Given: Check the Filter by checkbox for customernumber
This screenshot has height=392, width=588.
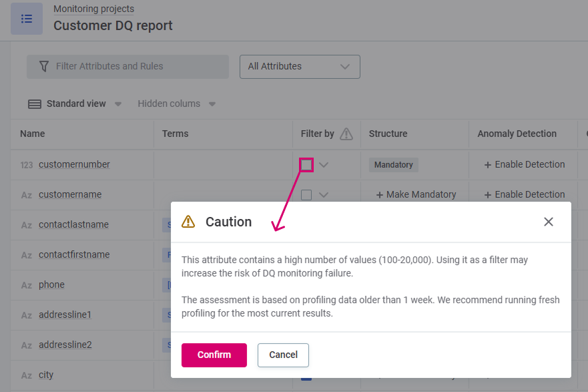Looking at the screenshot, I should click(306, 164).
